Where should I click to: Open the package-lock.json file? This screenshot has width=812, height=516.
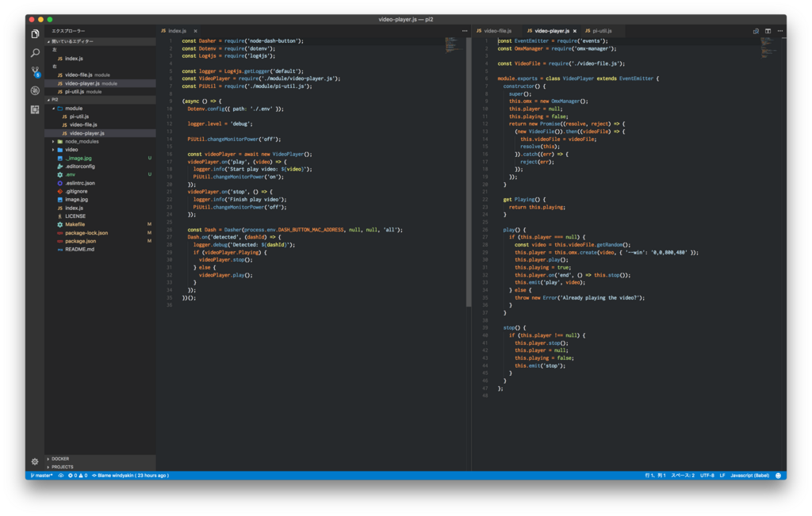(100, 233)
